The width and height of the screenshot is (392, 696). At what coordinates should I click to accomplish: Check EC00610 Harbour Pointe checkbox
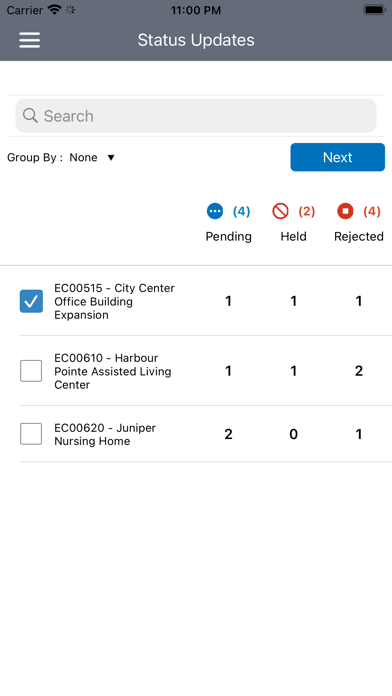tap(31, 371)
